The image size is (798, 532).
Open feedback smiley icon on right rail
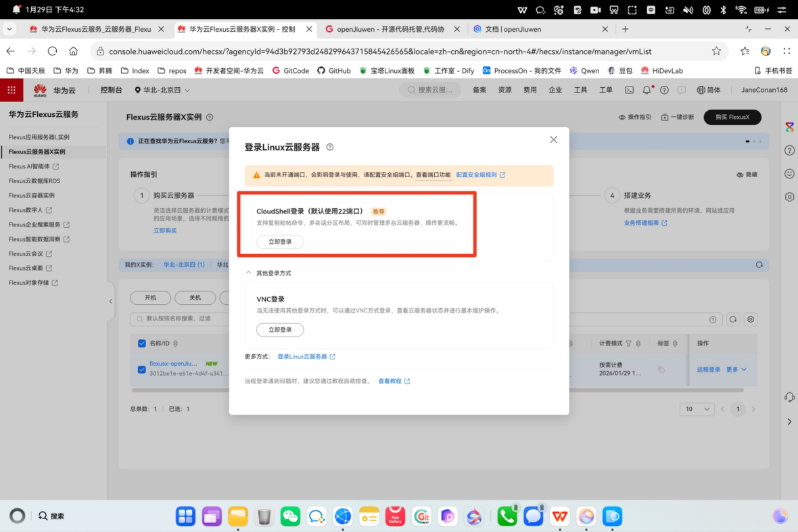(x=789, y=174)
